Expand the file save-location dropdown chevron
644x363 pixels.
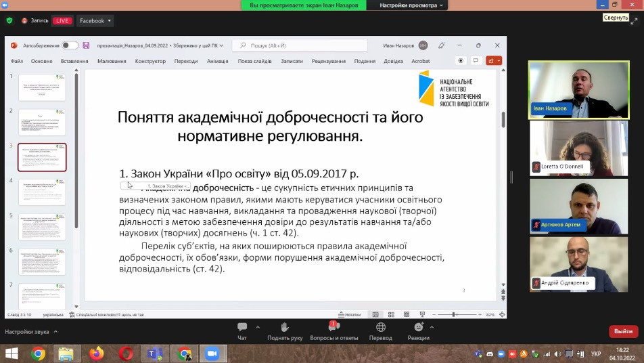[x=222, y=45]
